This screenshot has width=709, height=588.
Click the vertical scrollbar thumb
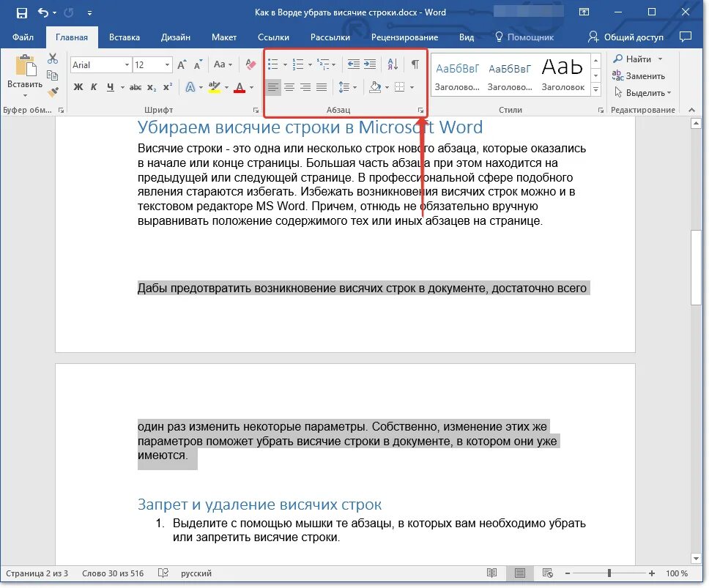click(696, 268)
